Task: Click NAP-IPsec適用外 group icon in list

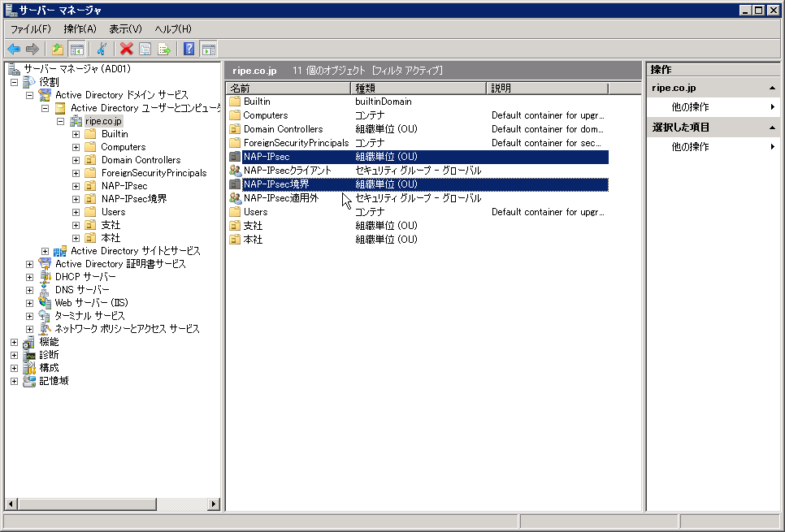Action: (235, 198)
